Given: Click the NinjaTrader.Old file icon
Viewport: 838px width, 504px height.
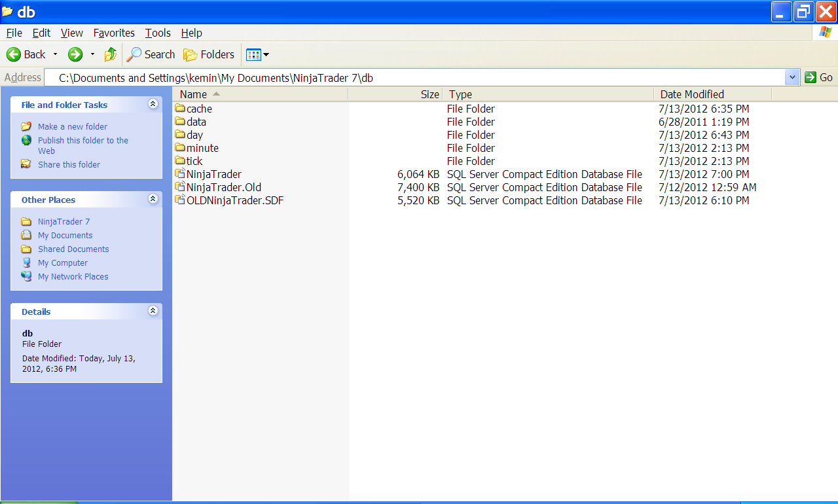Looking at the screenshot, I should coord(180,187).
